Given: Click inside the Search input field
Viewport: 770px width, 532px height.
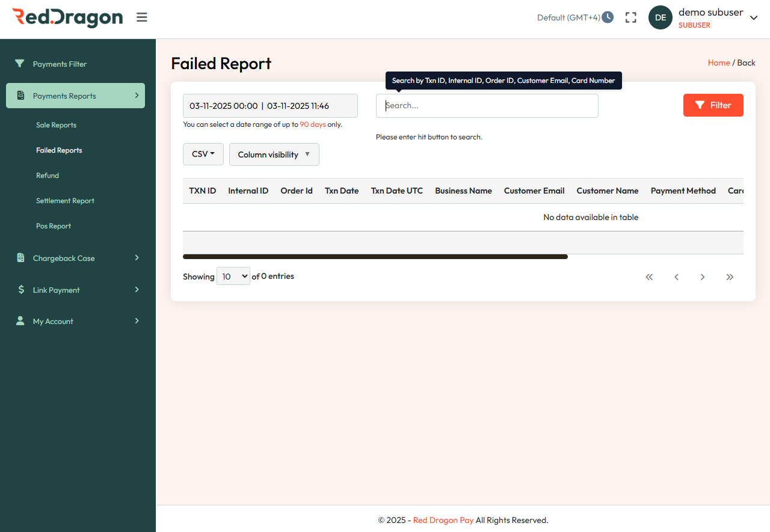Looking at the screenshot, I should 487,105.
